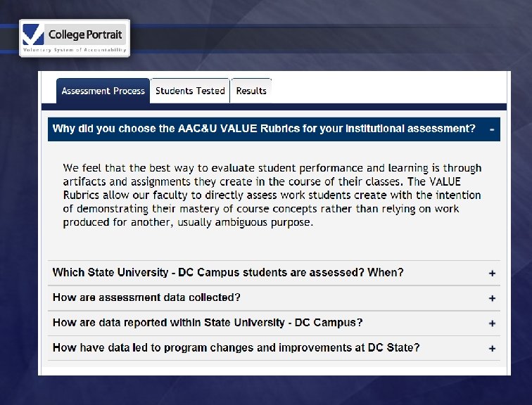Click the Voluntary System of Accountability tagline
The width and height of the screenshot is (532, 405).
click(75, 50)
